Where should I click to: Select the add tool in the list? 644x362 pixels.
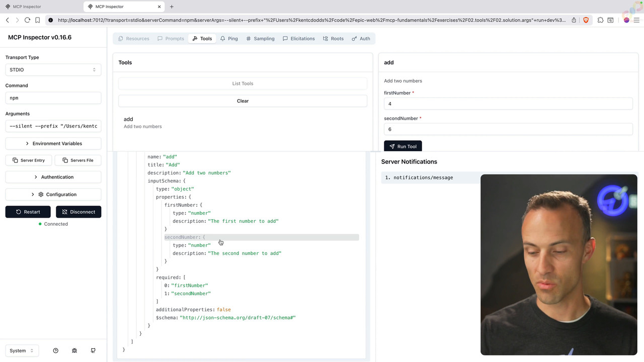pyautogui.click(x=243, y=122)
